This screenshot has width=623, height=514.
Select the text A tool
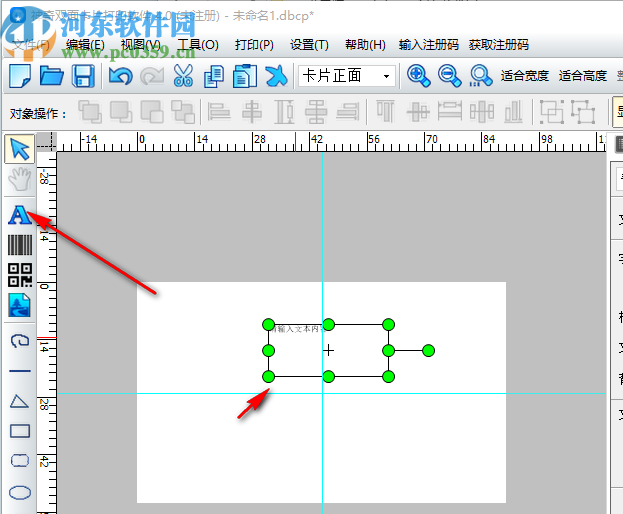19,215
